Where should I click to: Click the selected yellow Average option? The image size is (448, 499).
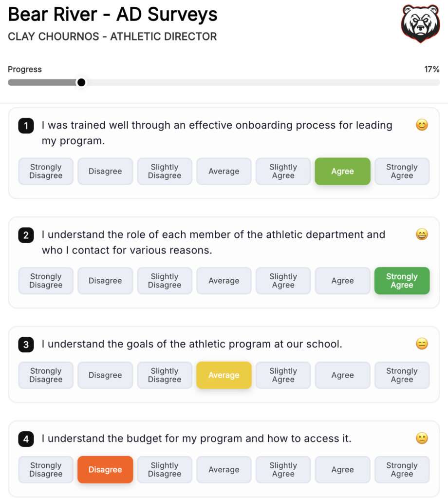coord(224,375)
